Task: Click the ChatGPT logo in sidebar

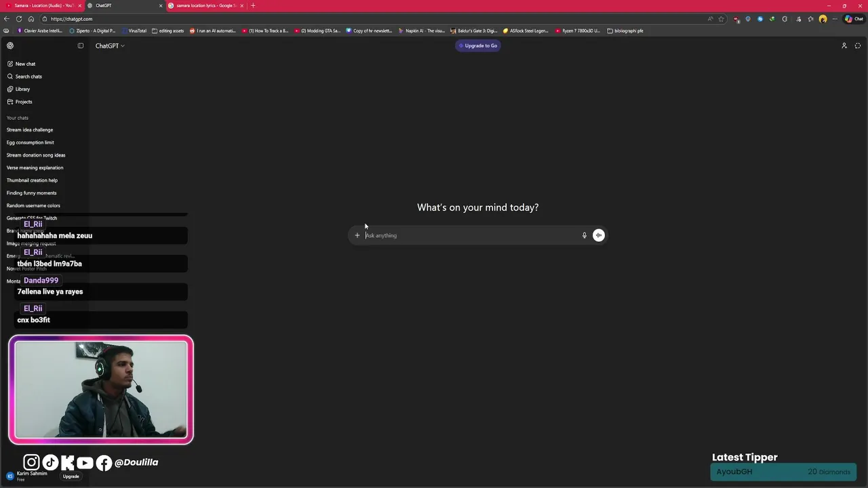Action: click(10, 45)
